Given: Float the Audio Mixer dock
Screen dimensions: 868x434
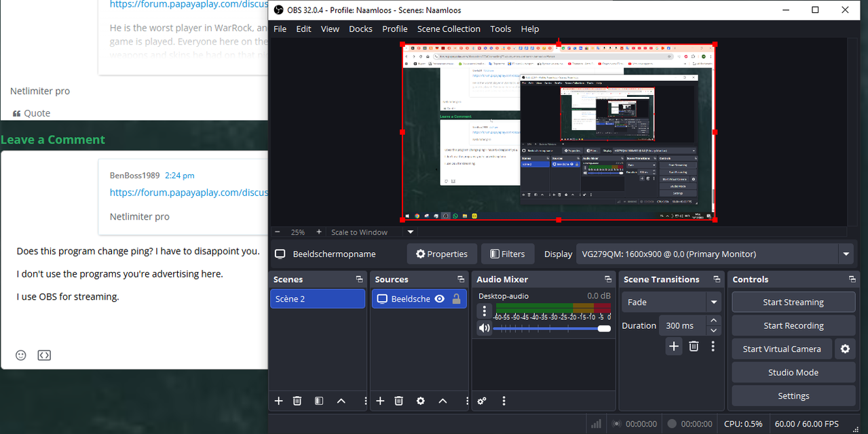Looking at the screenshot, I should coord(608,279).
